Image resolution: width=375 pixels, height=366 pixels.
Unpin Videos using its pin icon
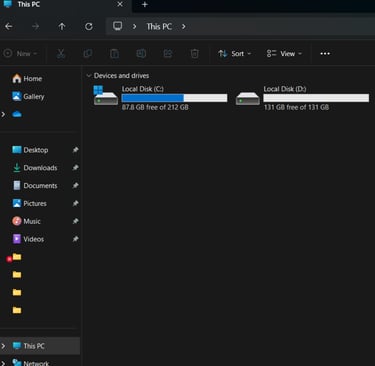click(x=76, y=239)
